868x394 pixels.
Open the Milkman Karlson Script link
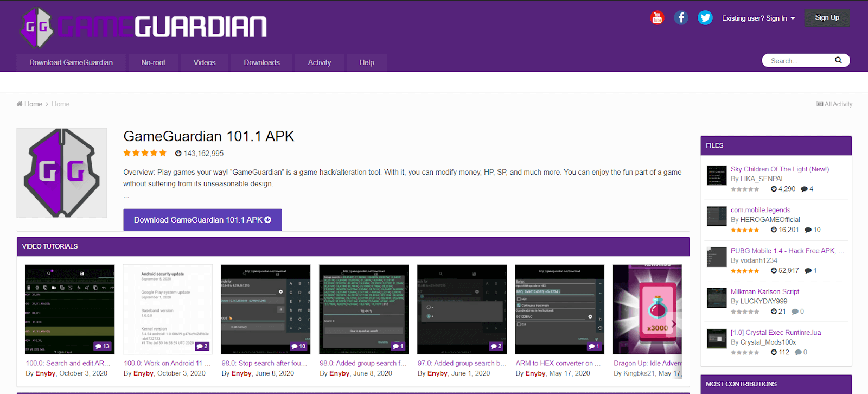[765, 291]
